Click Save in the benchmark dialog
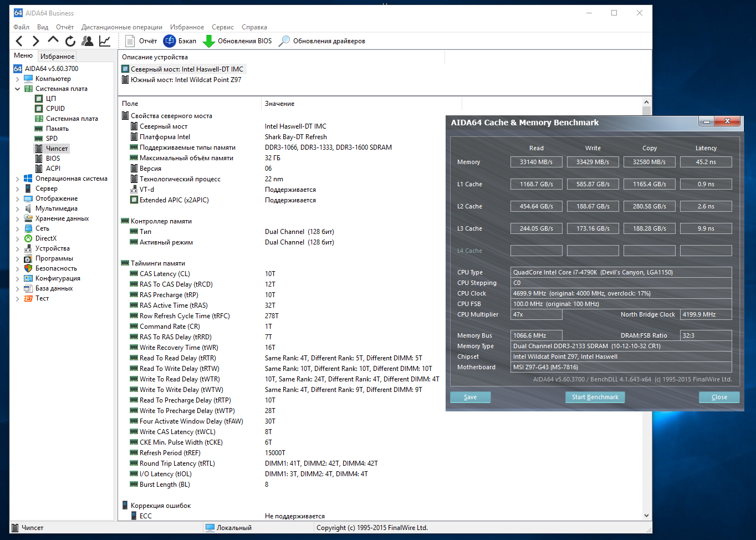 pyautogui.click(x=471, y=397)
